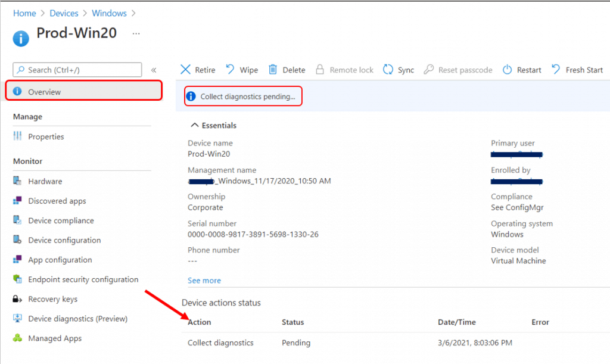This screenshot has width=610, height=364.
Task: Open the ellipsis more options menu
Action: [x=136, y=33]
